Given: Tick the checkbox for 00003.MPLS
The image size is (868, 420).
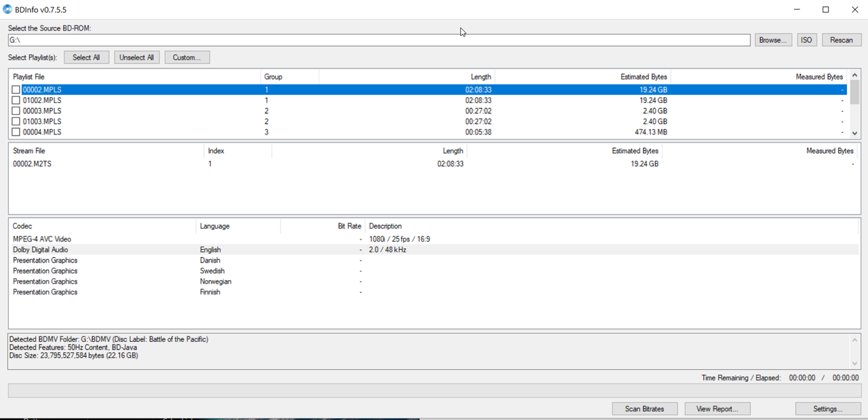Looking at the screenshot, I should coord(16,111).
